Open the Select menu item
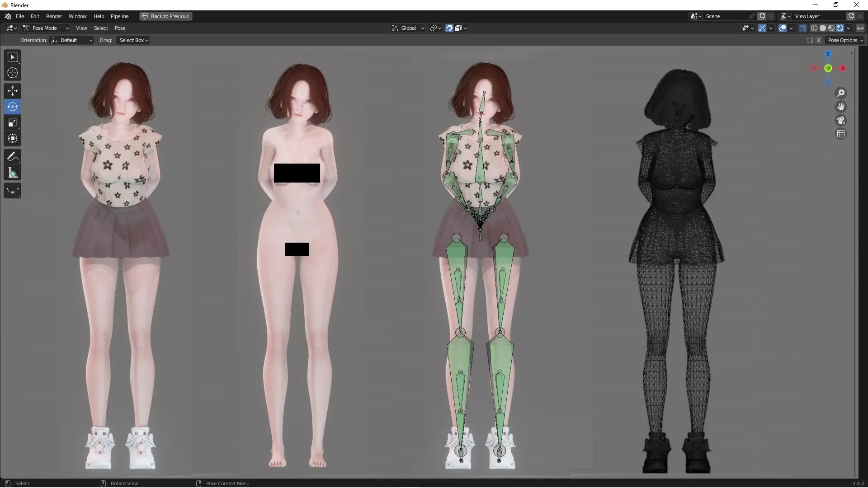 (x=100, y=28)
